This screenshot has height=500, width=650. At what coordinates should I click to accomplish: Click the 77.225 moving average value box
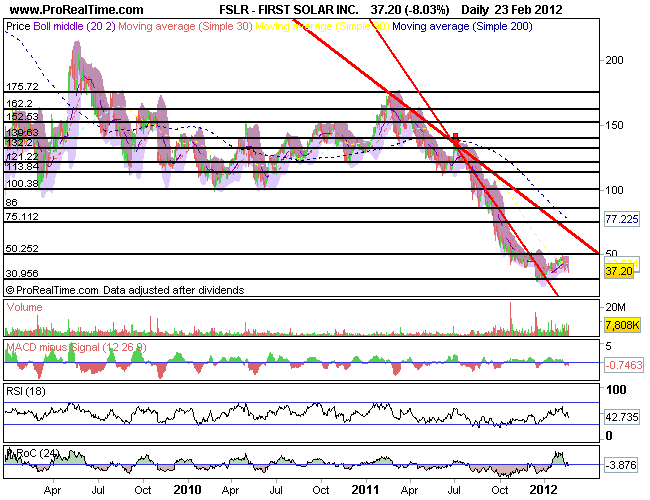click(x=621, y=219)
